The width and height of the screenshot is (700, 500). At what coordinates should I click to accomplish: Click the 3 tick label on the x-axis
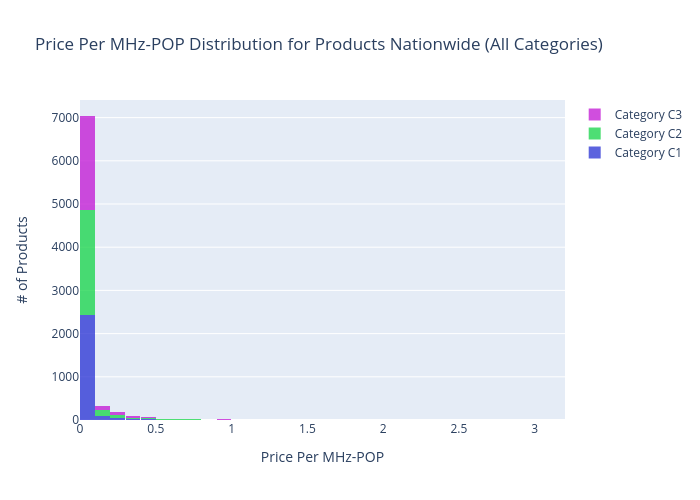(x=534, y=429)
